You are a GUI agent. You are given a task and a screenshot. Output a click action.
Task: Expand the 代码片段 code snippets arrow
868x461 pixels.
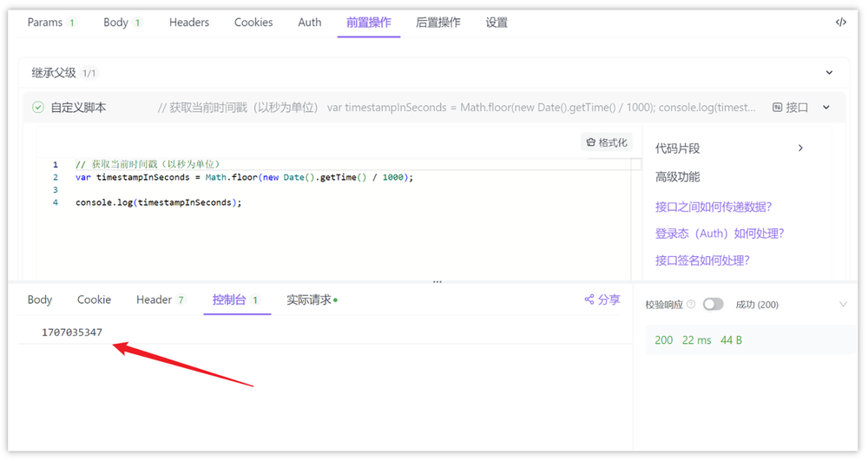click(800, 148)
